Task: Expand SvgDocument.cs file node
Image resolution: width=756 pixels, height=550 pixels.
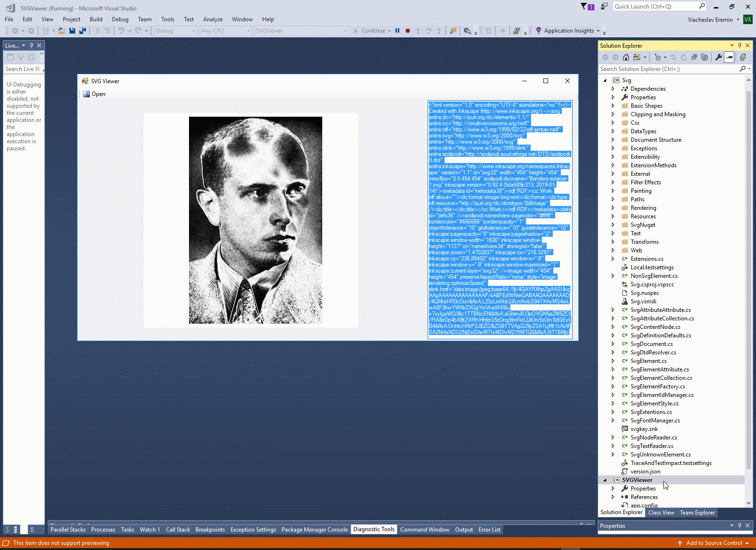Action: tap(613, 344)
